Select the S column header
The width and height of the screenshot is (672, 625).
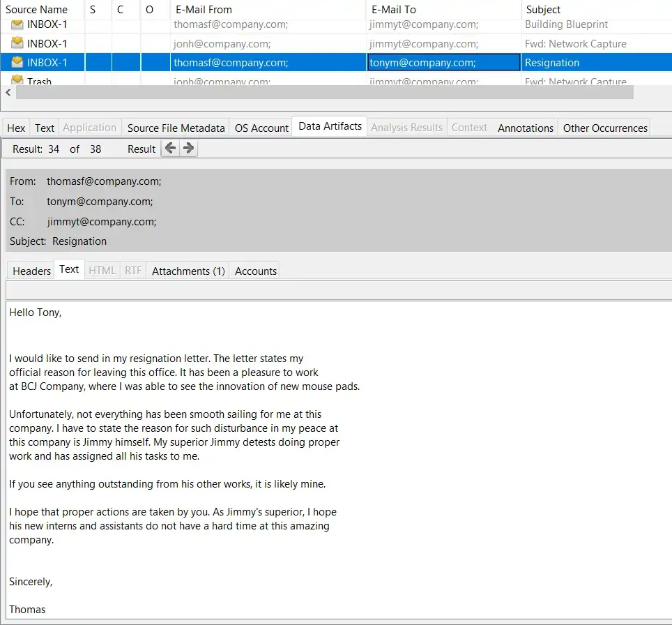coord(91,9)
